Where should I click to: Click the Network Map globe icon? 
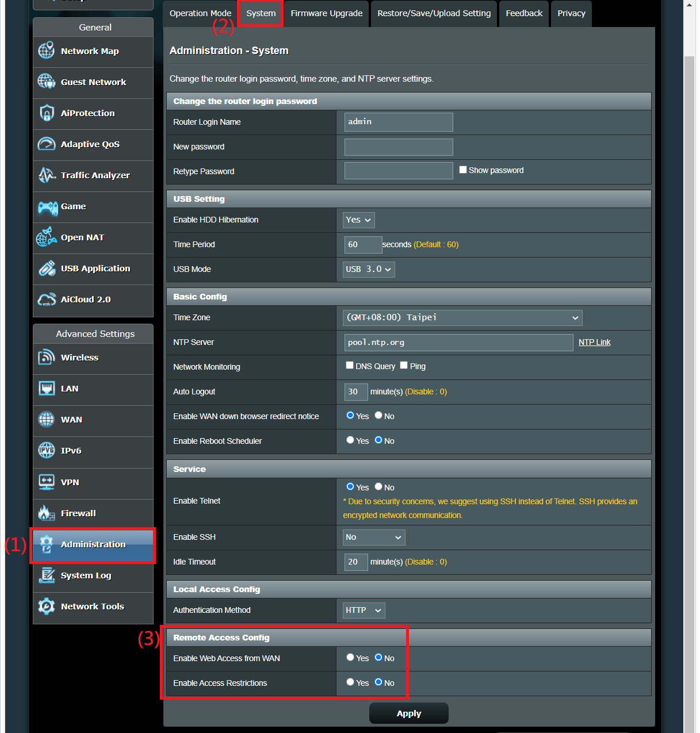pyautogui.click(x=47, y=51)
